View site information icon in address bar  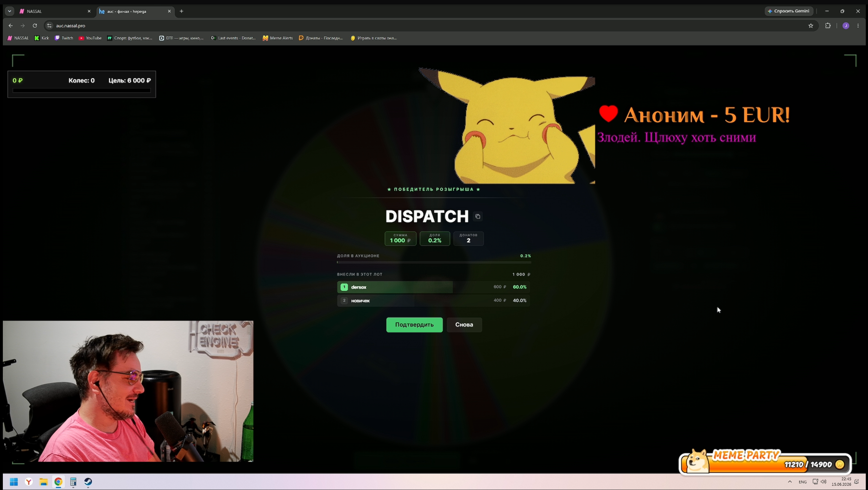49,26
